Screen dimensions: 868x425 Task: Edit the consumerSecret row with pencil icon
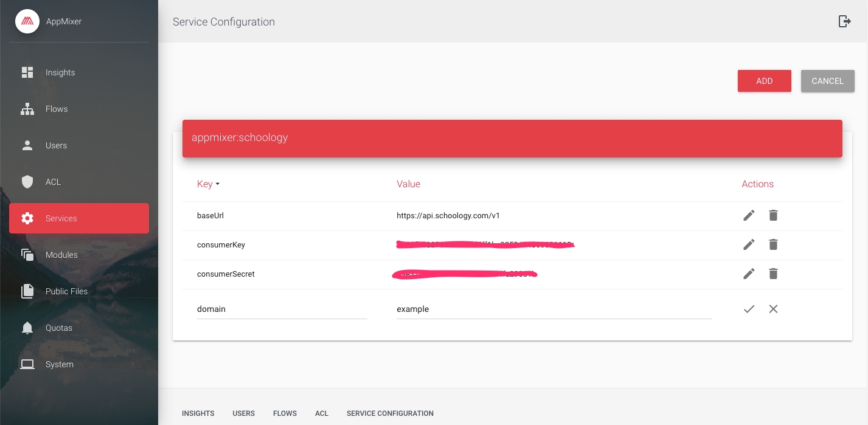pyautogui.click(x=749, y=274)
